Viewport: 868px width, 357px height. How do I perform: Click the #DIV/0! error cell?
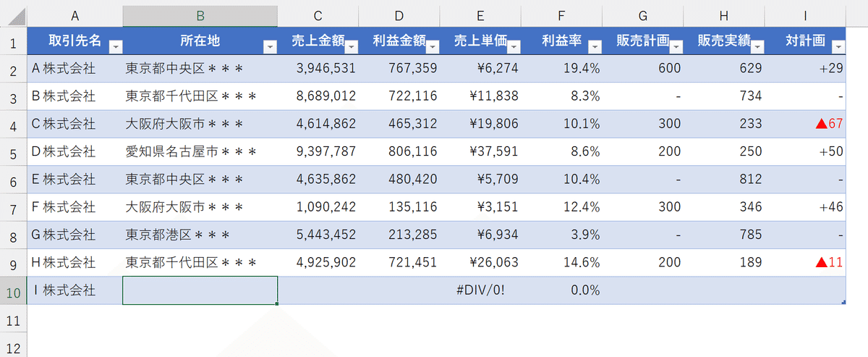tap(480, 290)
